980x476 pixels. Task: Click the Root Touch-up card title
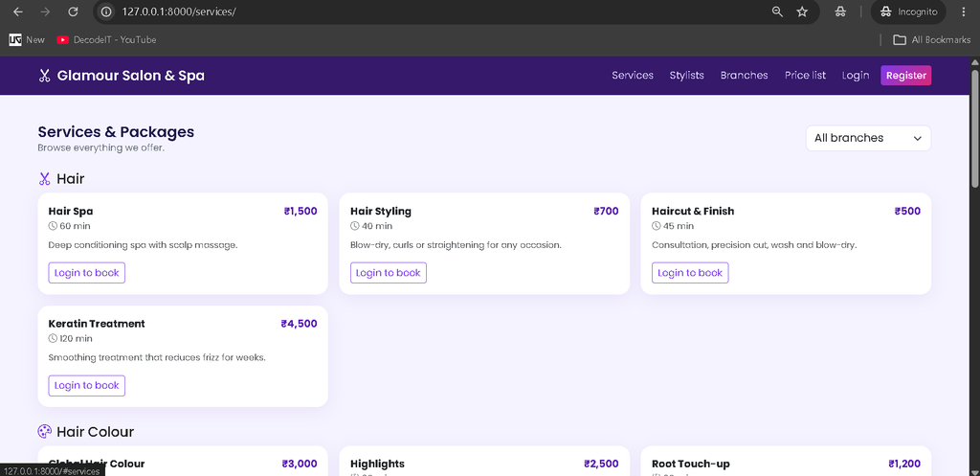pos(691,465)
